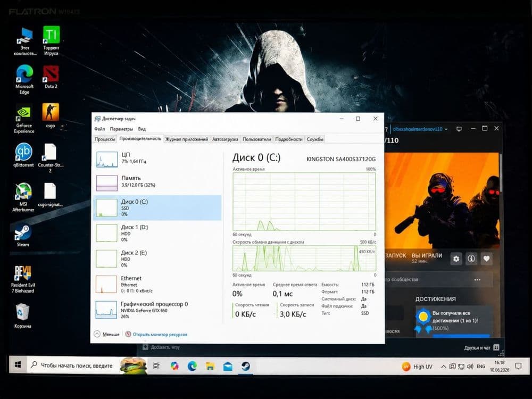Select Диск 1 (D:) in the sidebar
Screen dimensions: 532x399
click(x=157, y=233)
